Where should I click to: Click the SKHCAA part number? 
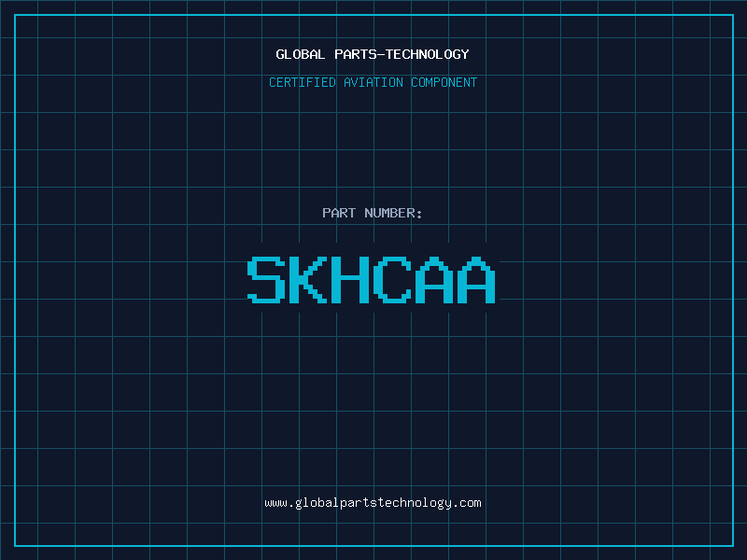tap(372, 279)
